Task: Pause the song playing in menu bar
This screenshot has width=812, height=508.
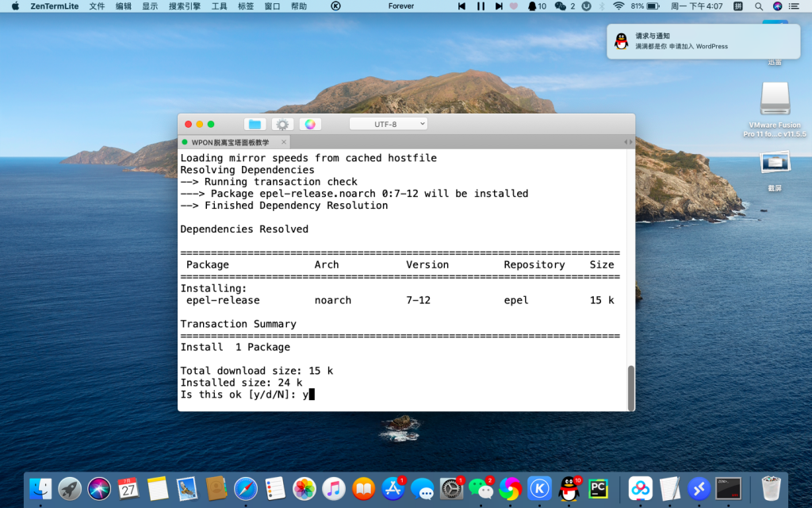Action: [x=481, y=6]
